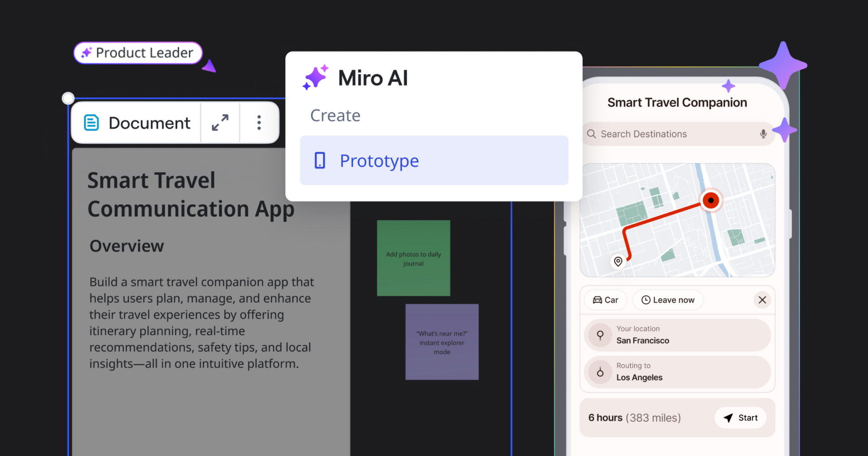
Task: Click the Miro AI sparkle icon
Action: pos(316,77)
